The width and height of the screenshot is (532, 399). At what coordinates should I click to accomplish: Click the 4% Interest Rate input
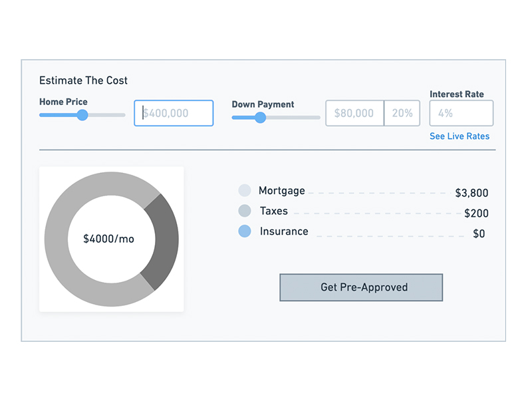tap(462, 113)
